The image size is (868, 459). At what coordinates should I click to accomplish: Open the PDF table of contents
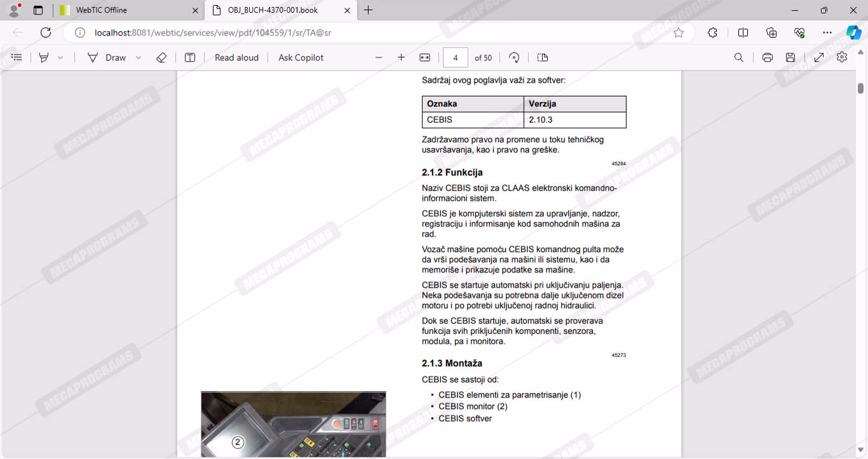[17, 58]
